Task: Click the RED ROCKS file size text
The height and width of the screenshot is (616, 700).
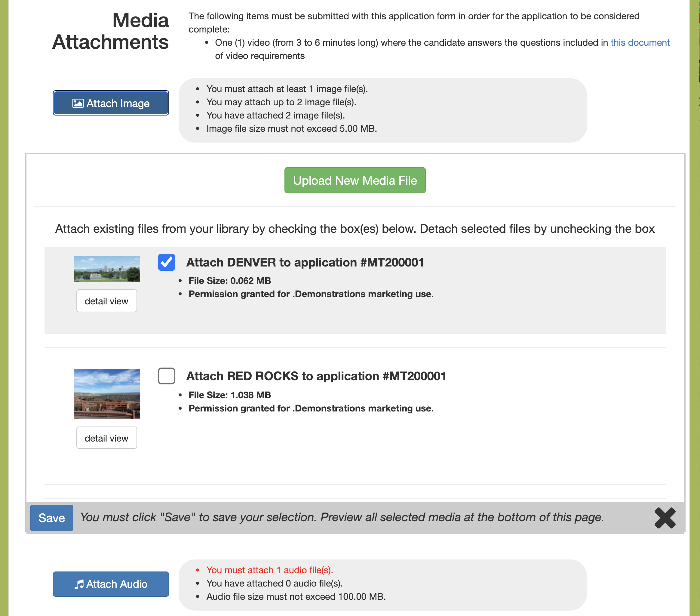Action: 229,395
